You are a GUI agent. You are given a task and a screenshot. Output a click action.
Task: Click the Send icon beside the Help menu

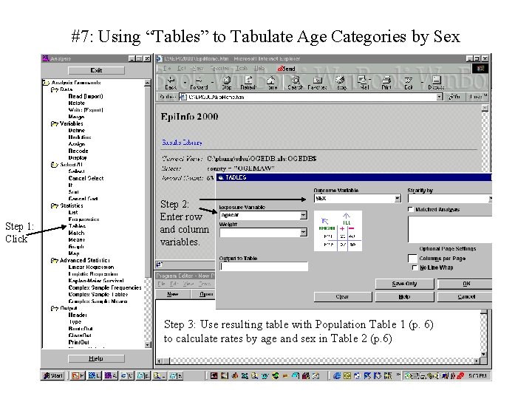(287, 69)
